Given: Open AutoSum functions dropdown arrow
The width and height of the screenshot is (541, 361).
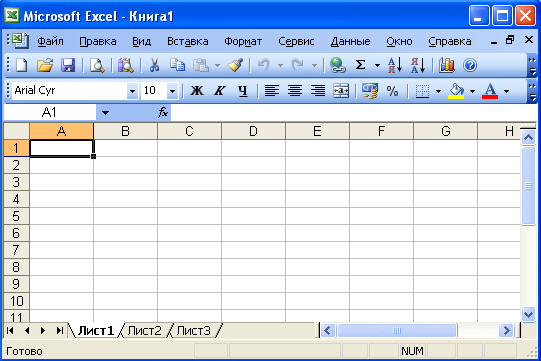Looking at the screenshot, I should [x=377, y=65].
